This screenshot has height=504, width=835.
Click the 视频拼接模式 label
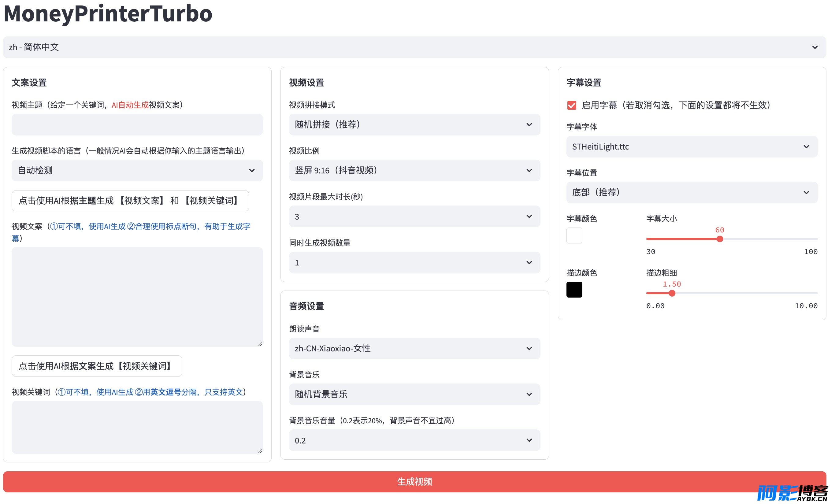click(x=312, y=105)
